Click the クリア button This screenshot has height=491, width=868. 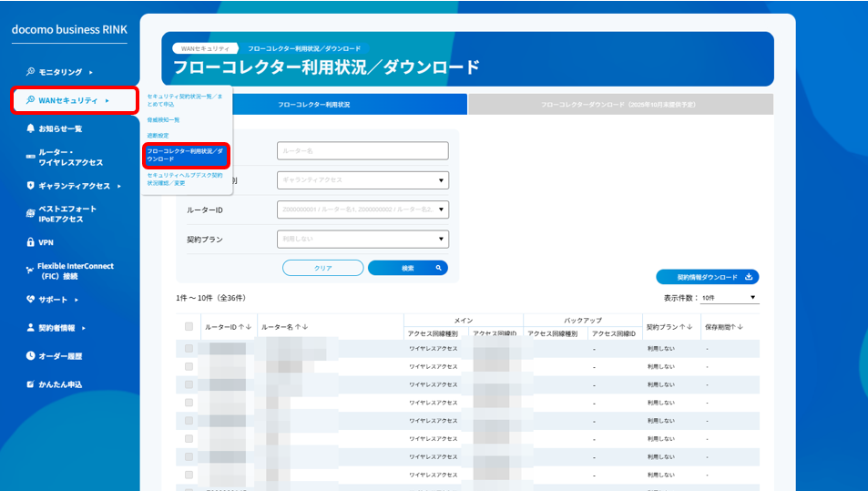click(x=322, y=268)
